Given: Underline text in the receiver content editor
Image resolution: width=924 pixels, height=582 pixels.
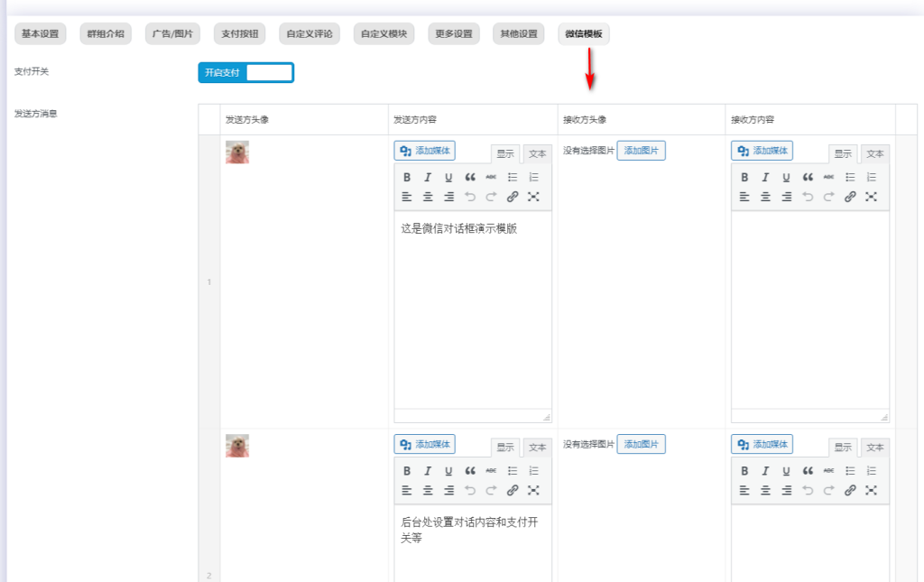Looking at the screenshot, I should click(785, 177).
